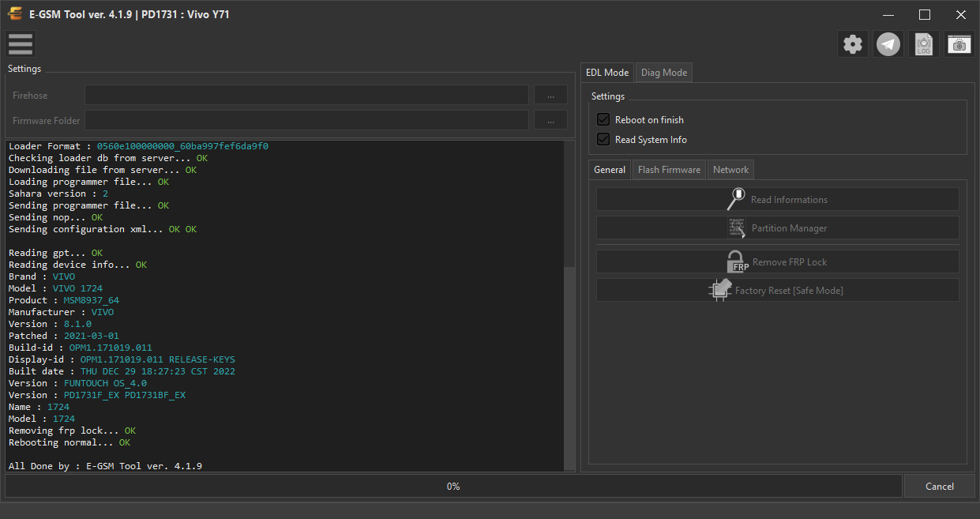980x519 pixels.
Task: Click the Partition Manager binary icon
Action: 736,228
